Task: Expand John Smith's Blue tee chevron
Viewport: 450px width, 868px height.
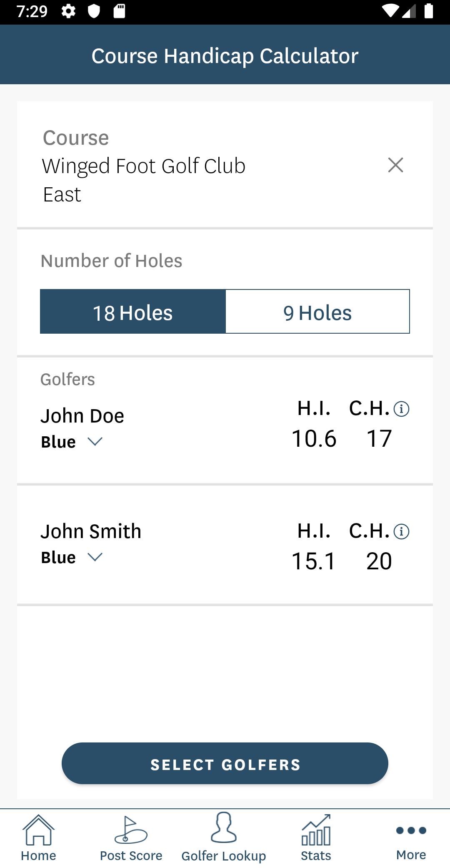Action: [95, 557]
